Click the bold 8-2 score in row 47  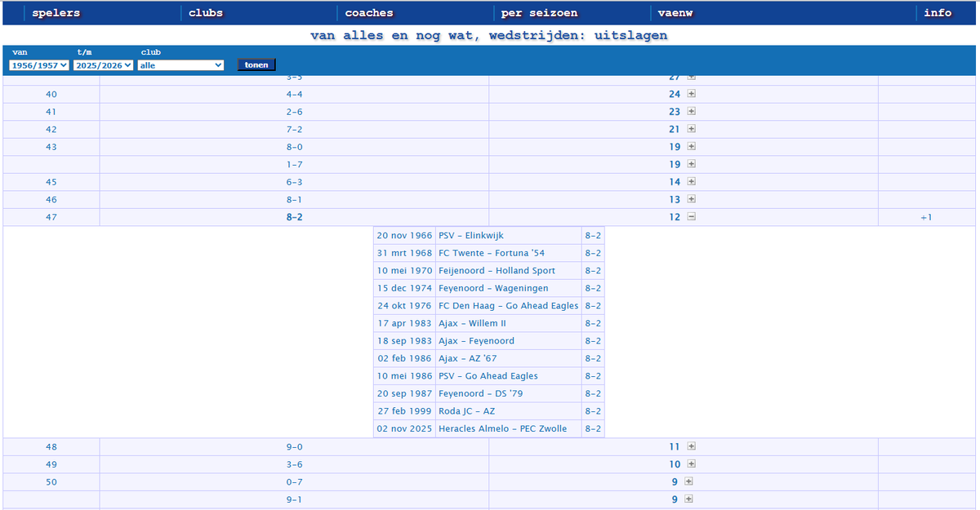click(294, 217)
